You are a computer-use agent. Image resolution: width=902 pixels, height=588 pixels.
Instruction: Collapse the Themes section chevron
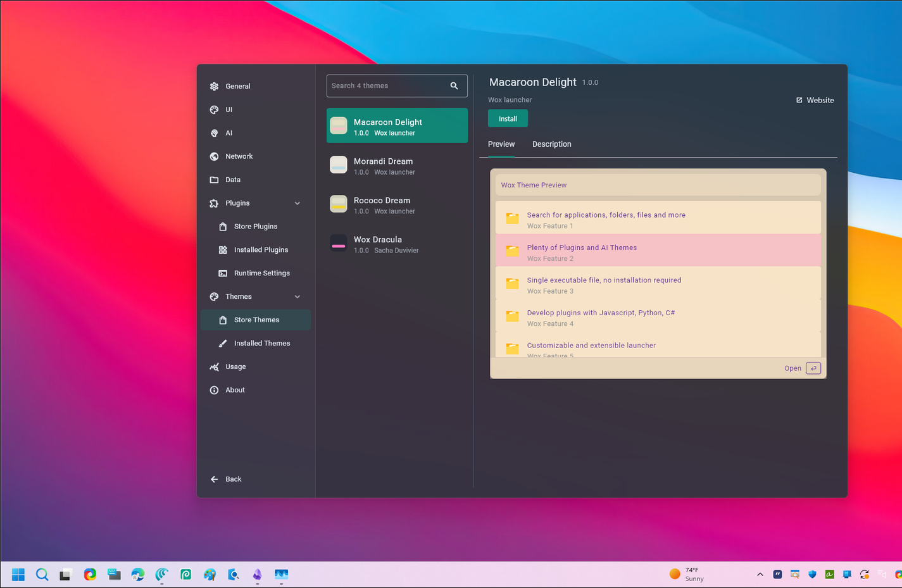pos(298,296)
